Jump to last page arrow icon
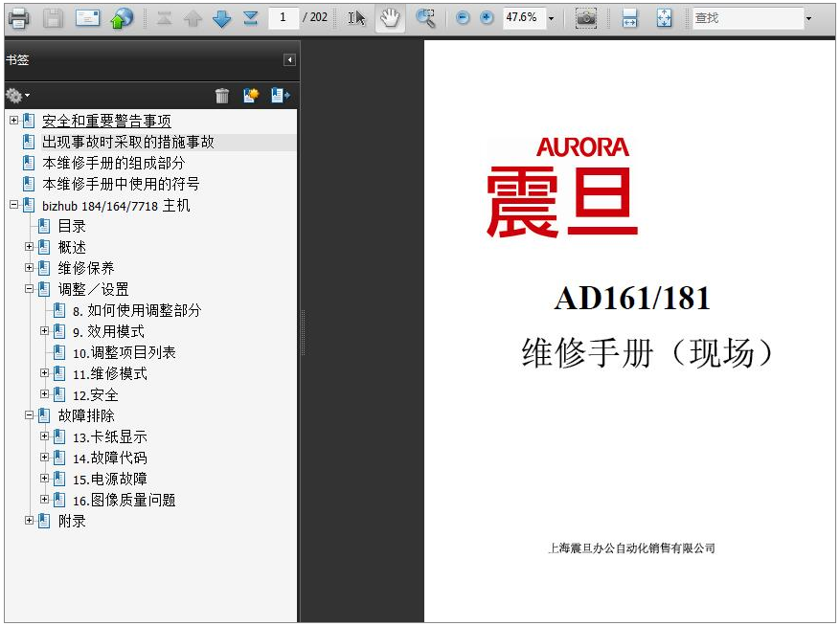This screenshot has width=840, height=626. (x=251, y=18)
